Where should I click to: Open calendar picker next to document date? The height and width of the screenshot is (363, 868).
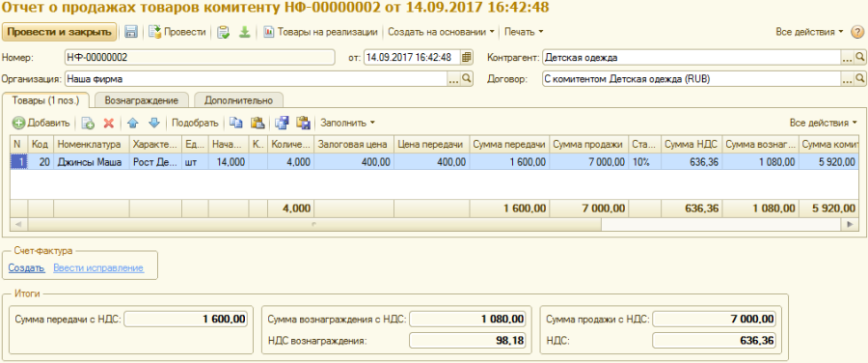pos(467,57)
